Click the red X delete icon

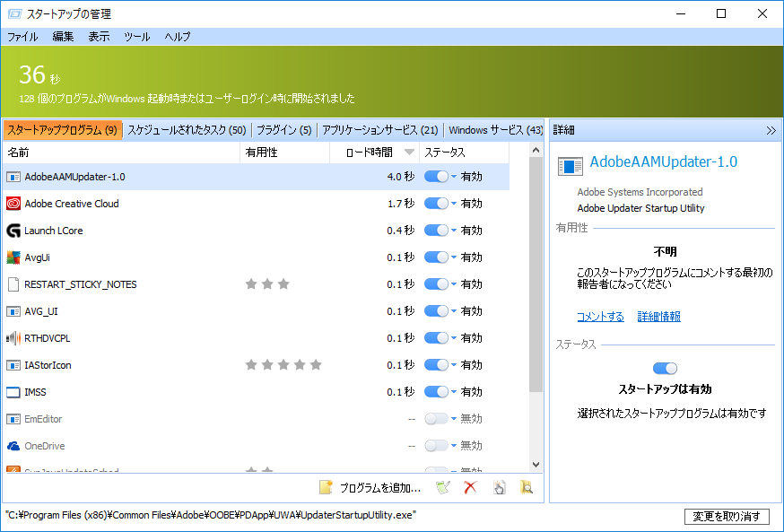[x=471, y=487]
